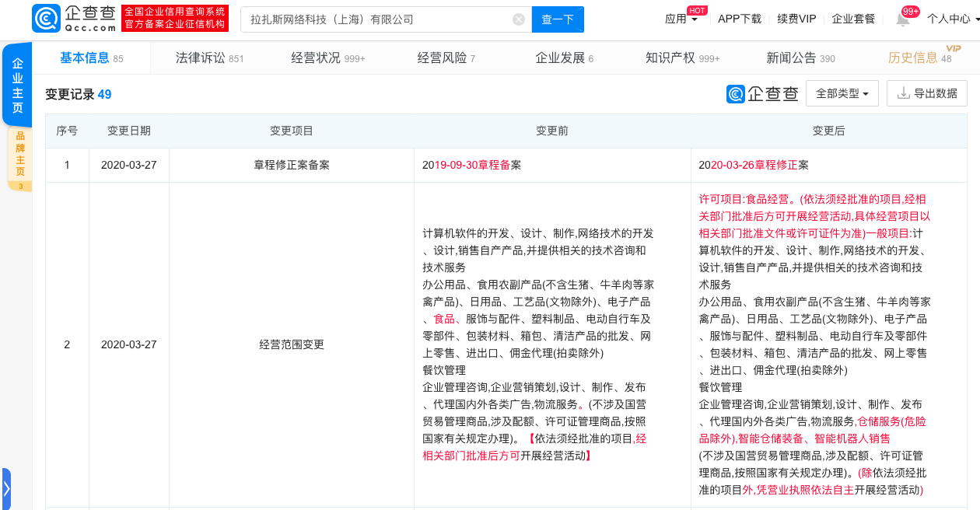Clear the search box with the X icon
Viewport: 980px width, 510px height.
click(519, 19)
